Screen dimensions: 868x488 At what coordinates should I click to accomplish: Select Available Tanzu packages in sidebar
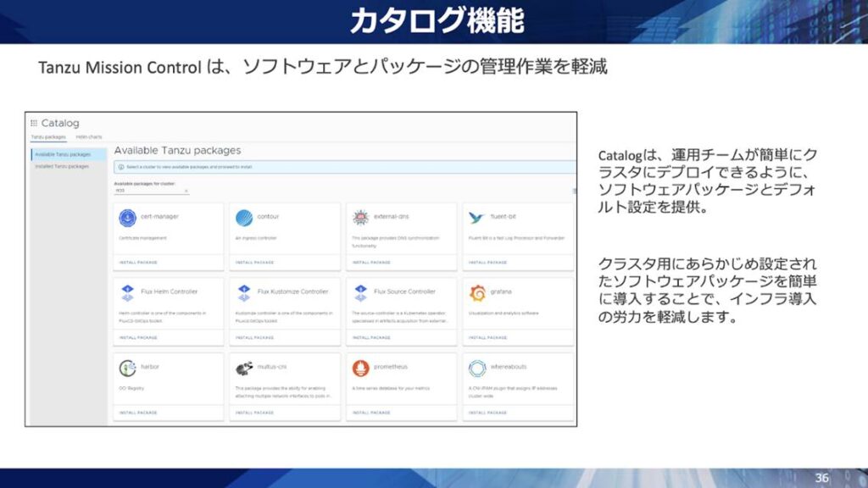click(63, 154)
